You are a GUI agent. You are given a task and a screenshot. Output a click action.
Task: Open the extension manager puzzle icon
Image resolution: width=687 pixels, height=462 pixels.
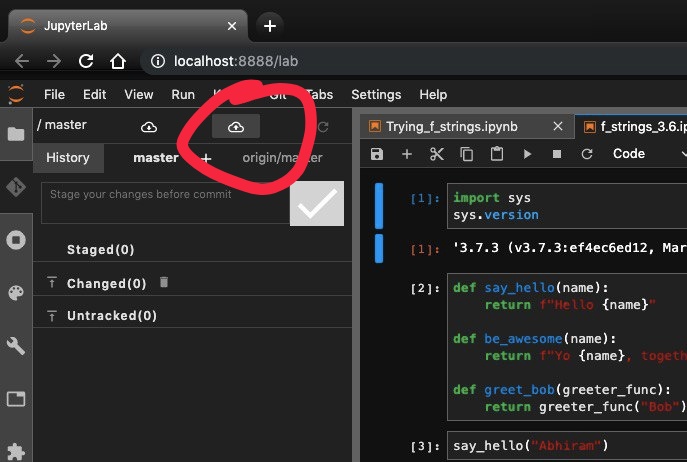click(x=16, y=451)
